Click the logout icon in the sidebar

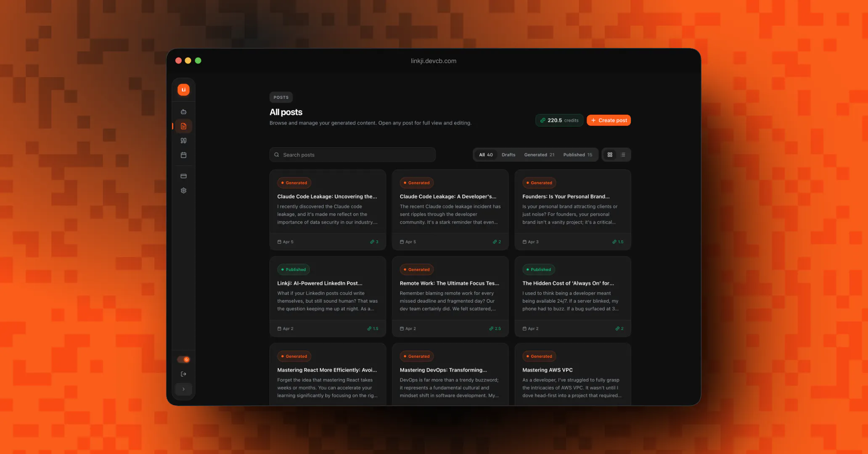tap(183, 374)
